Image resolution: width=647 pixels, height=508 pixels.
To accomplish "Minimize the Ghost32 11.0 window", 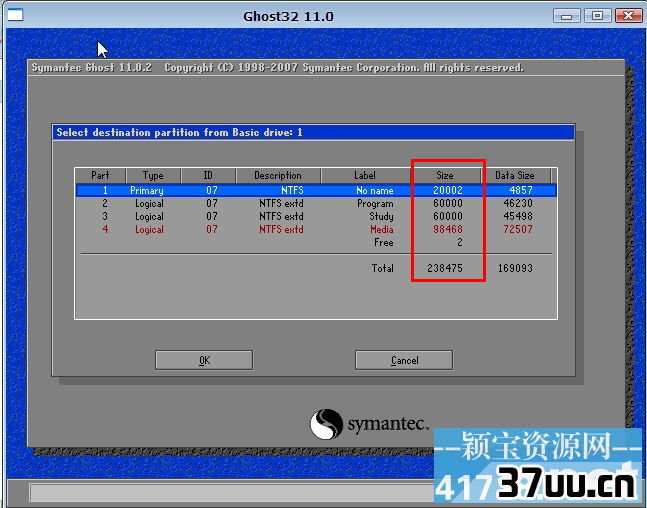I will coord(567,16).
